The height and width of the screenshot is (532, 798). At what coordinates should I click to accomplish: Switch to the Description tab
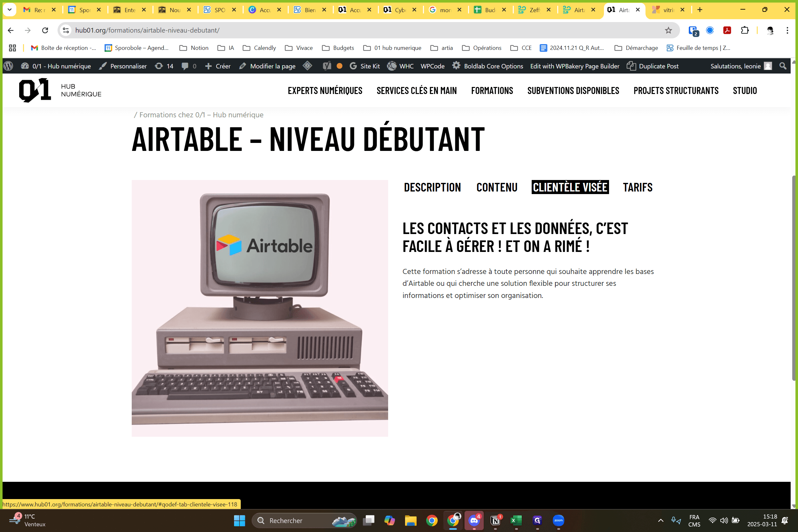point(432,187)
